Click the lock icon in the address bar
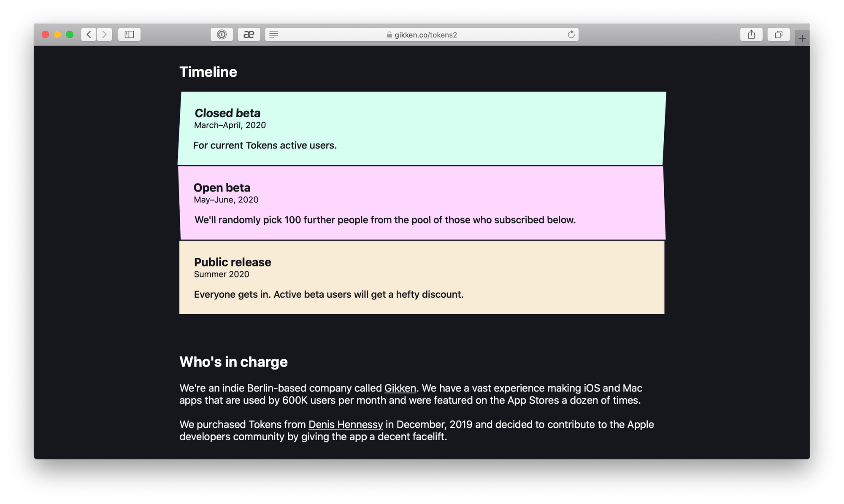The width and height of the screenshot is (844, 504). click(389, 35)
